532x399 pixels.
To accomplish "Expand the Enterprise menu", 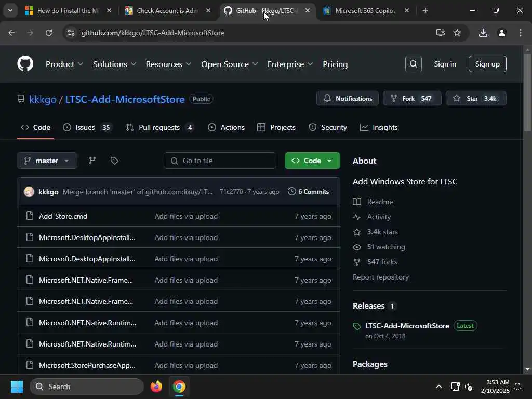I will point(290,64).
